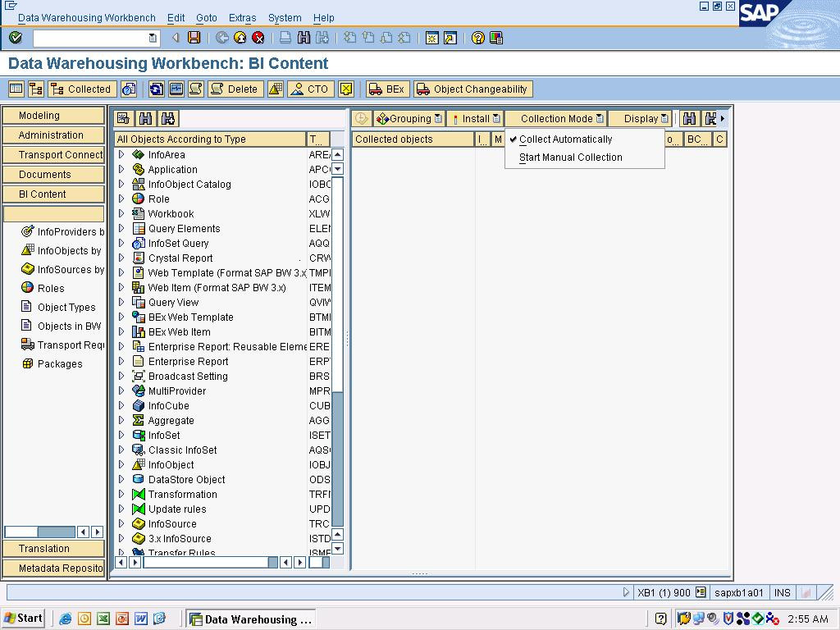
Task: Click the hierarchy tree icon left of Collected
Action: pyautogui.click(x=36, y=89)
